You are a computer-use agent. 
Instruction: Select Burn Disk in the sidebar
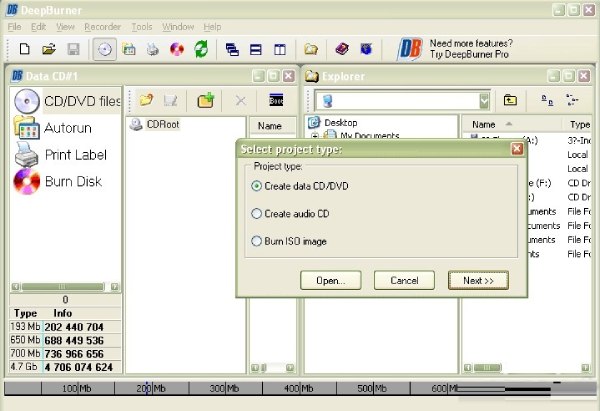coord(58,181)
